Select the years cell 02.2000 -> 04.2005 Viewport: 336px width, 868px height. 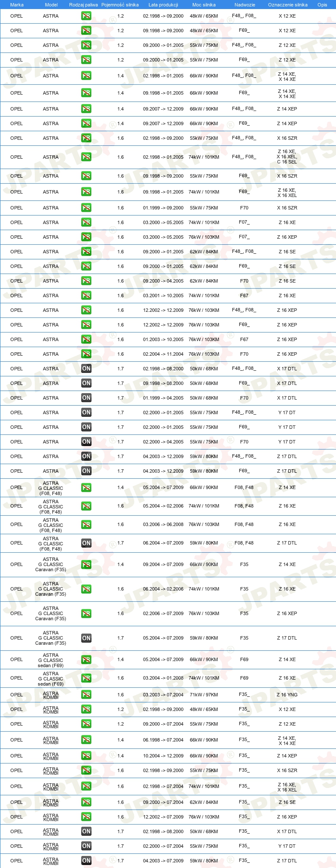point(163,442)
